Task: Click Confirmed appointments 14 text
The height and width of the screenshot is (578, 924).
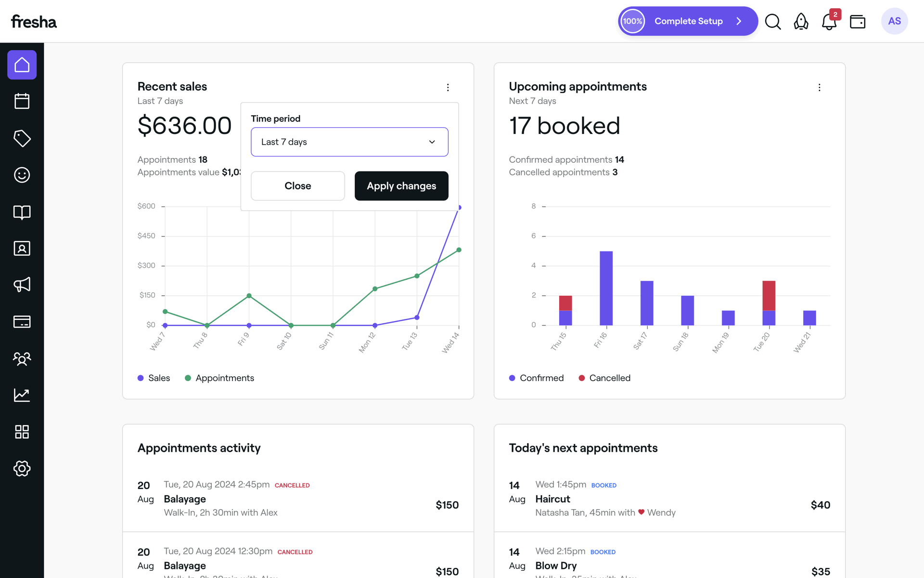Action: click(x=566, y=159)
